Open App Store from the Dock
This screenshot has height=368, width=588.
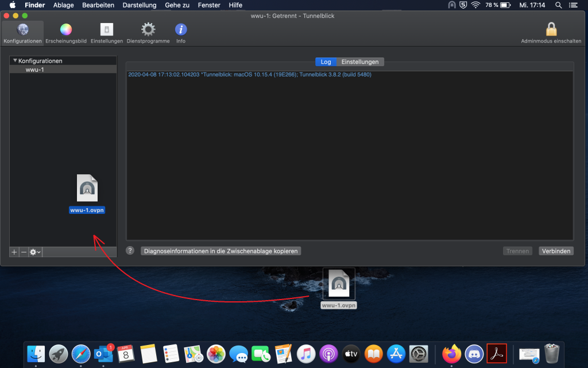[x=396, y=354]
